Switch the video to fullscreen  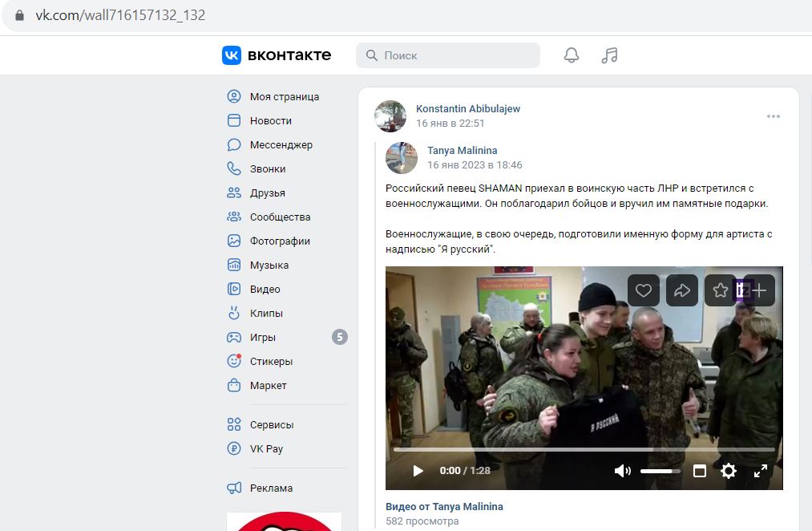click(x=760, y=470)
